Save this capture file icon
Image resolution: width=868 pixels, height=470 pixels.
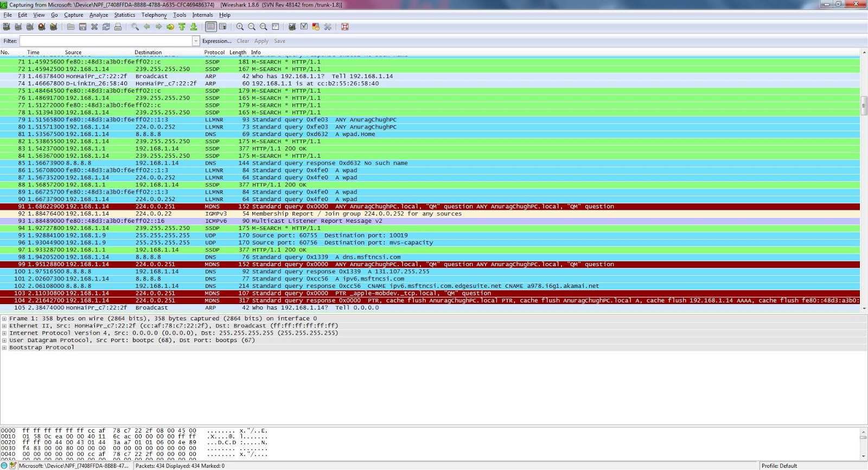pyautogui.click(x=82, y=27)
